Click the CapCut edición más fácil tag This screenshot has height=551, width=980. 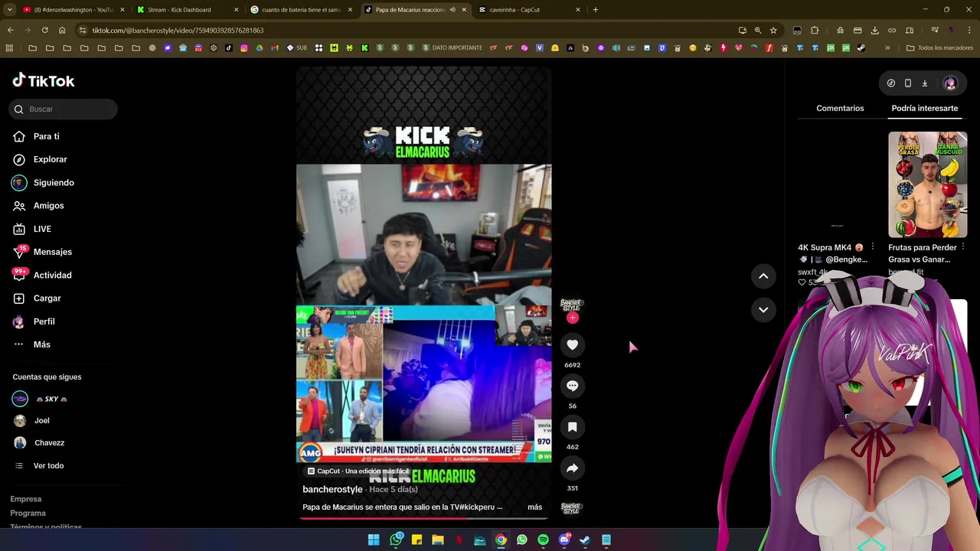click(358, 471)
